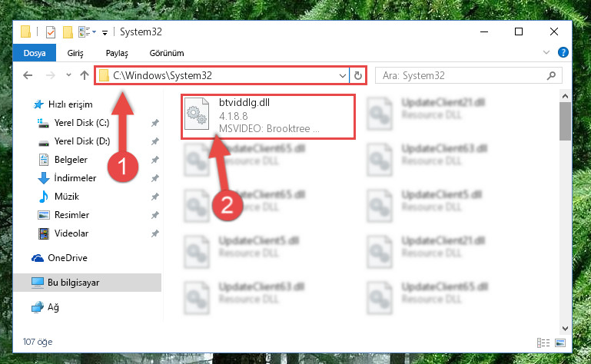Image resolution: width=591 pixels, height=364 pixels.
Task: Refresh the System32 folder view
Action: [x=357, y=76]
